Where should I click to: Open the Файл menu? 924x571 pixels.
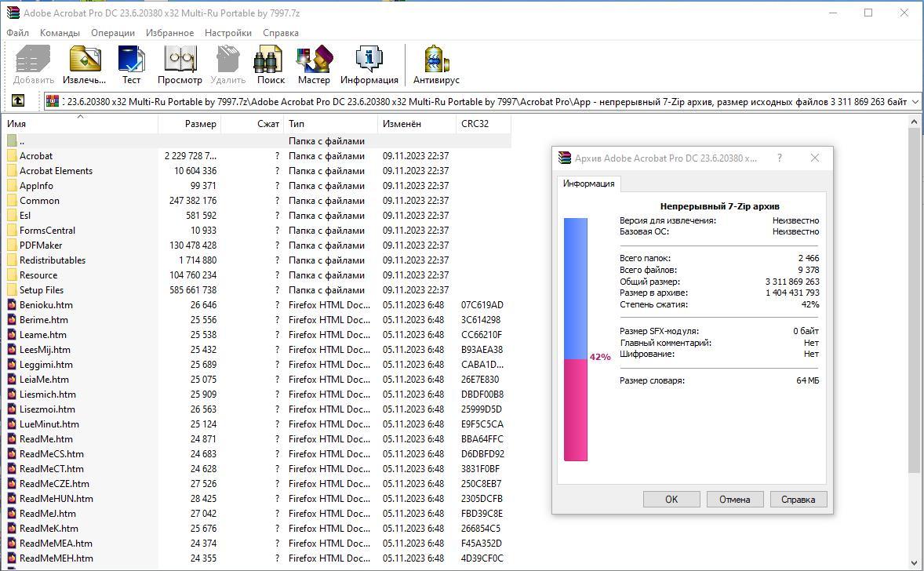[x=17, y=33]
